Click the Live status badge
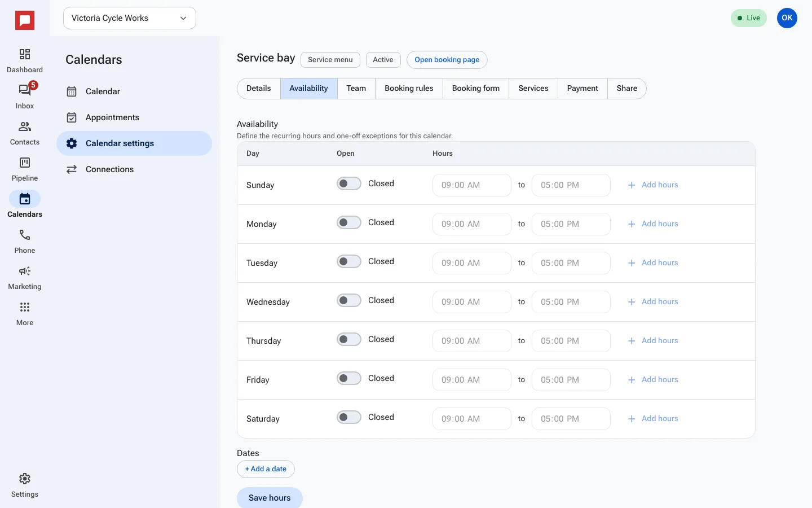 click(x=749, y=18)
